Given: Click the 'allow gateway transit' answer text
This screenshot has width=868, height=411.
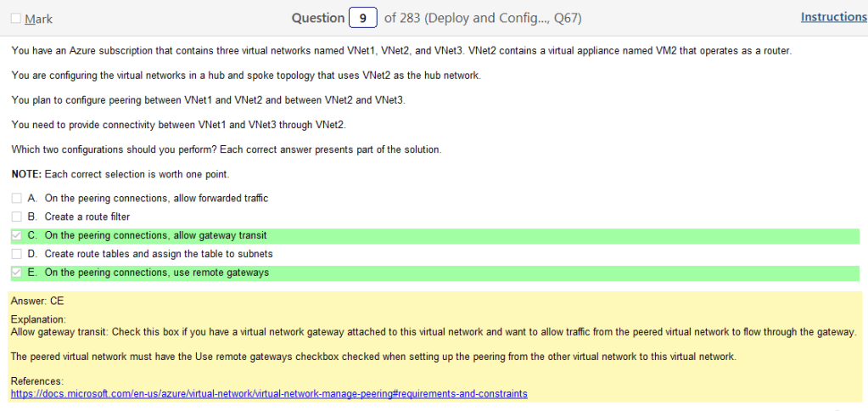Looking at the screenshot, I should (156, 235).
